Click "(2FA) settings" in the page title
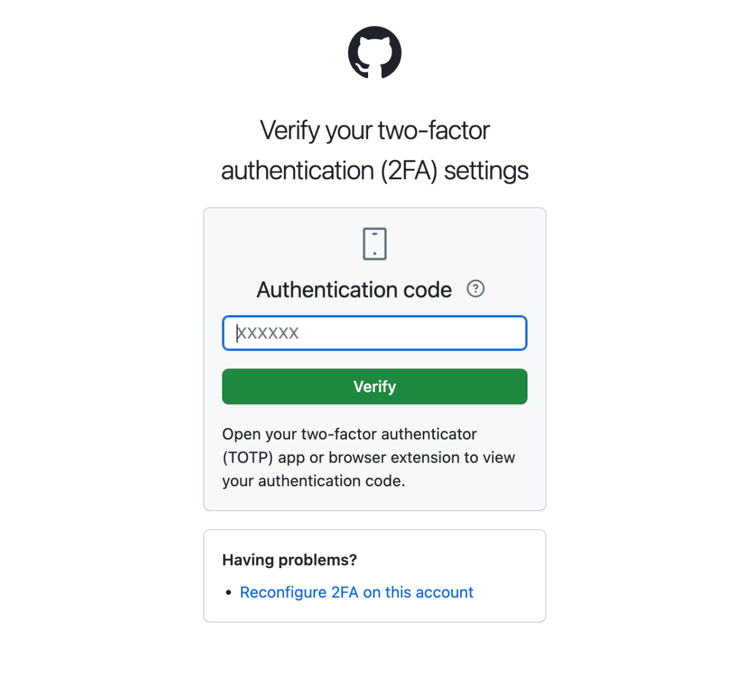The width and height of the screenshot is (752, 700). 454,171
